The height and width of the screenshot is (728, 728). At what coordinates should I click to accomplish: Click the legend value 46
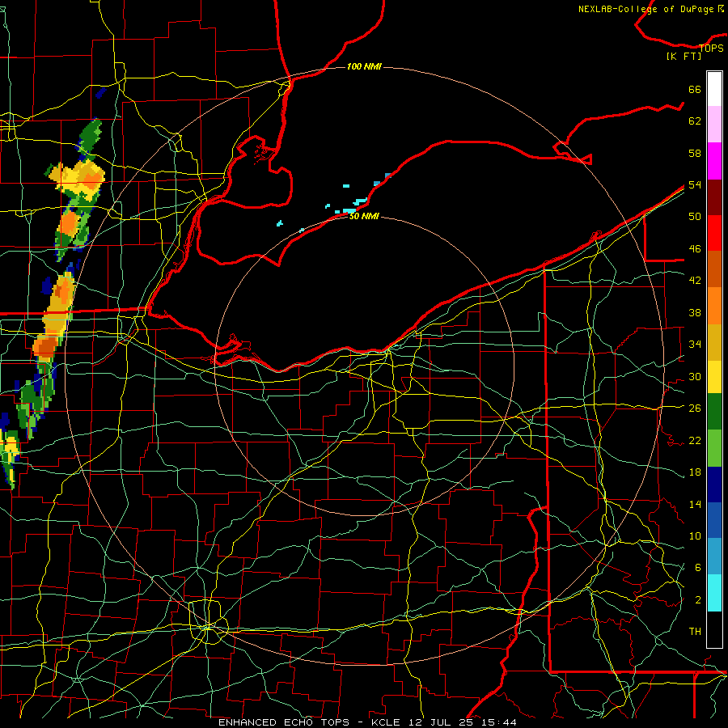click(x=695, y=249)
